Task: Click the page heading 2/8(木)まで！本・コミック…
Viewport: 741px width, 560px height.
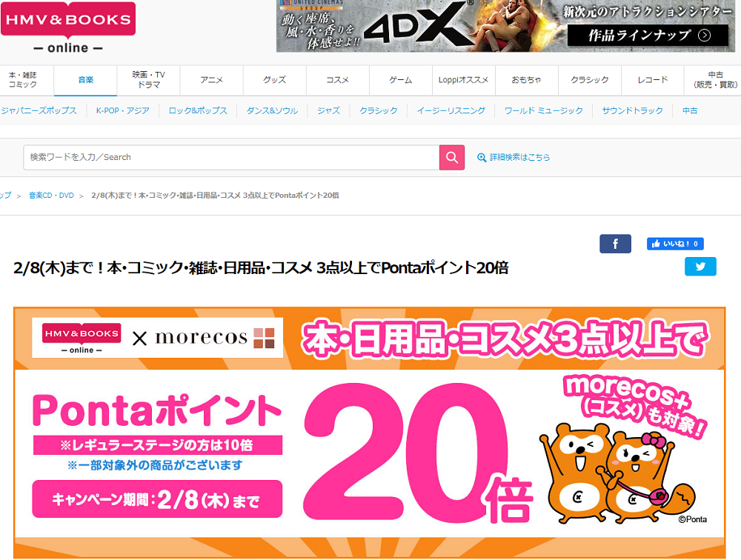Action: (x=261, y=268)
